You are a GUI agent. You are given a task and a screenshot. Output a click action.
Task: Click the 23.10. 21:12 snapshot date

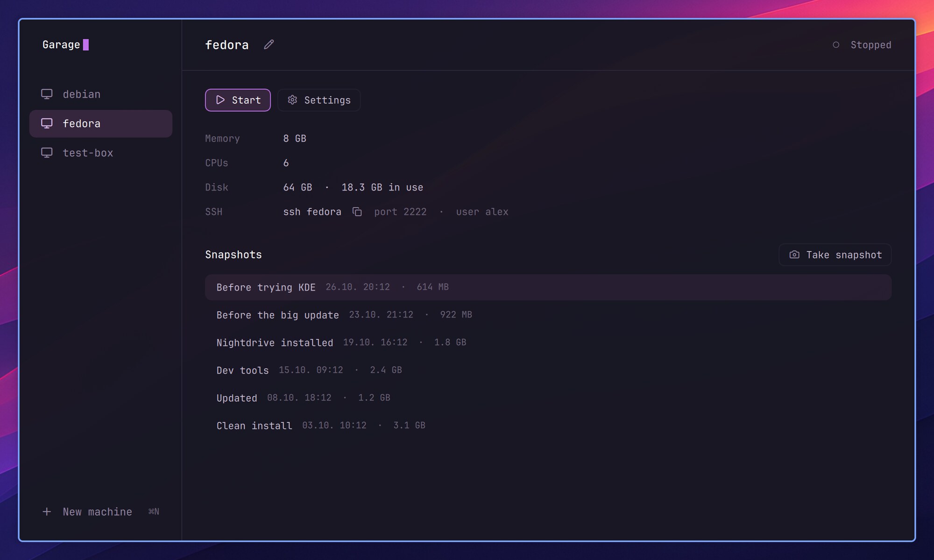(x=381, y=314)
